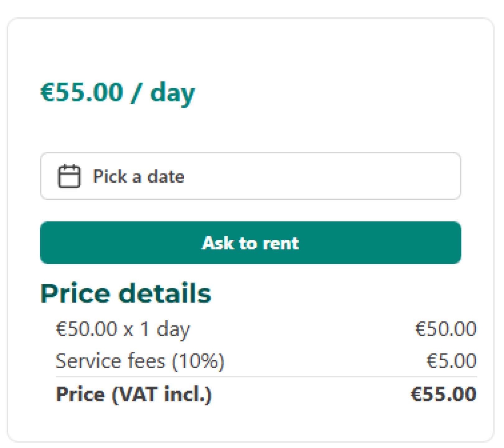Expand the Price details section
504x448 pixels.
(127, 293)
